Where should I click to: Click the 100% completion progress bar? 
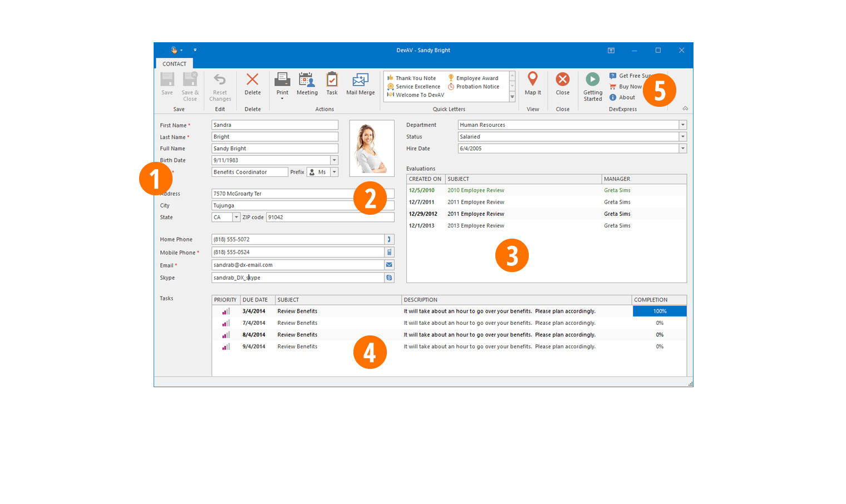pyautogui.click(x=660, y=312)
